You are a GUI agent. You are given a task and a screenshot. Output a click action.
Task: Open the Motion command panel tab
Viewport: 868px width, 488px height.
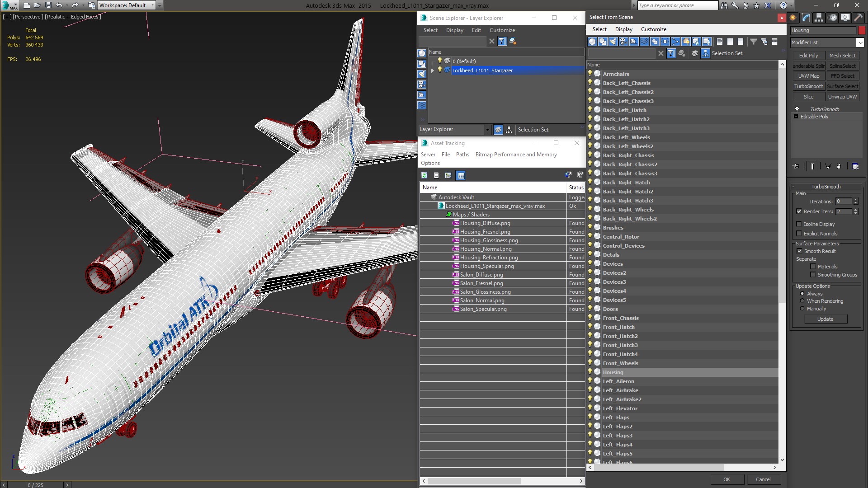[833, 18]
